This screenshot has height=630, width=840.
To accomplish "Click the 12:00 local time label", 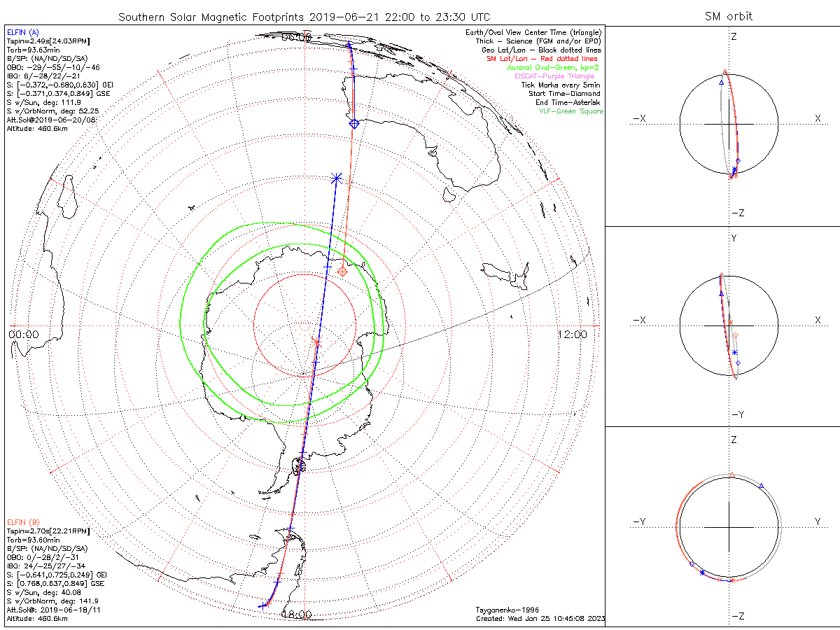I will pyautogui.click(x=573, y=335).
